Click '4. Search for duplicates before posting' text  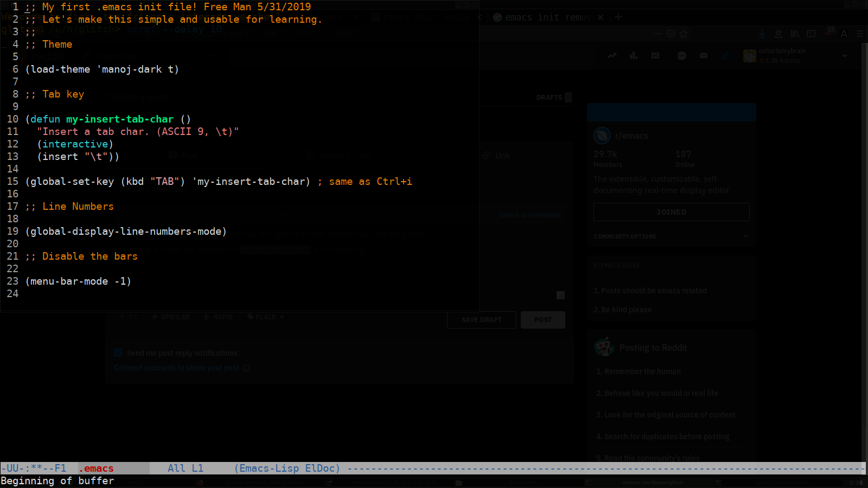point(663,436)
